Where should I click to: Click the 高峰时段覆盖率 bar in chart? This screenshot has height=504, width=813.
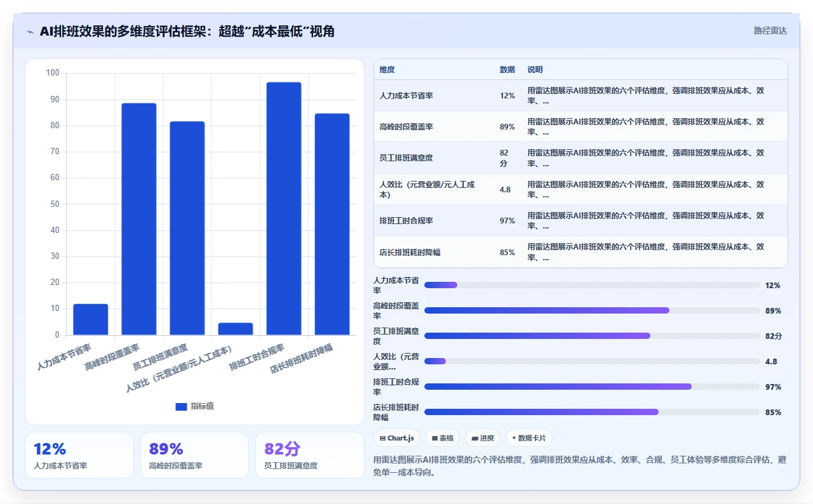click(x=138, y=219)
